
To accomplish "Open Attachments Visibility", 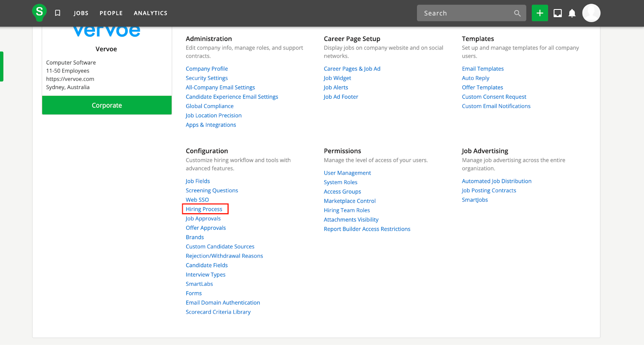I will 351,220.
